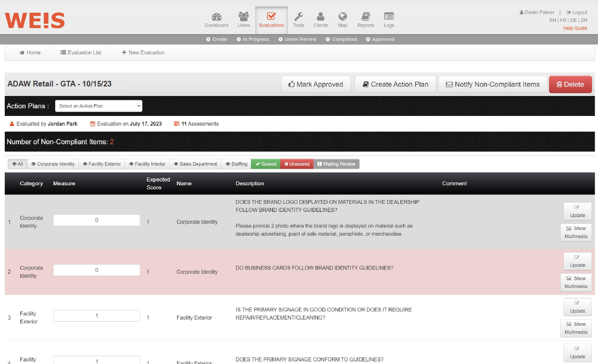Toggle the Corporate Identity category filter
The width and height of the screenshot is (598, 364).
[x=53, y=164]
